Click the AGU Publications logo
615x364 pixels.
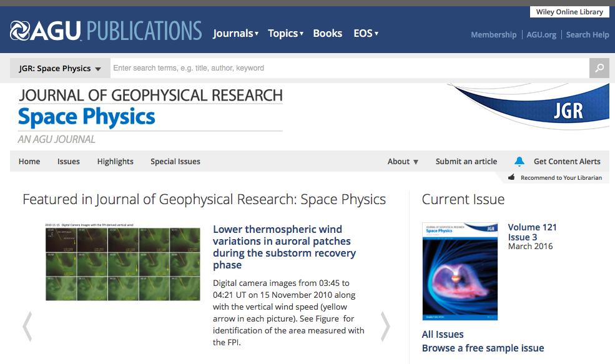tap(106, 31)
